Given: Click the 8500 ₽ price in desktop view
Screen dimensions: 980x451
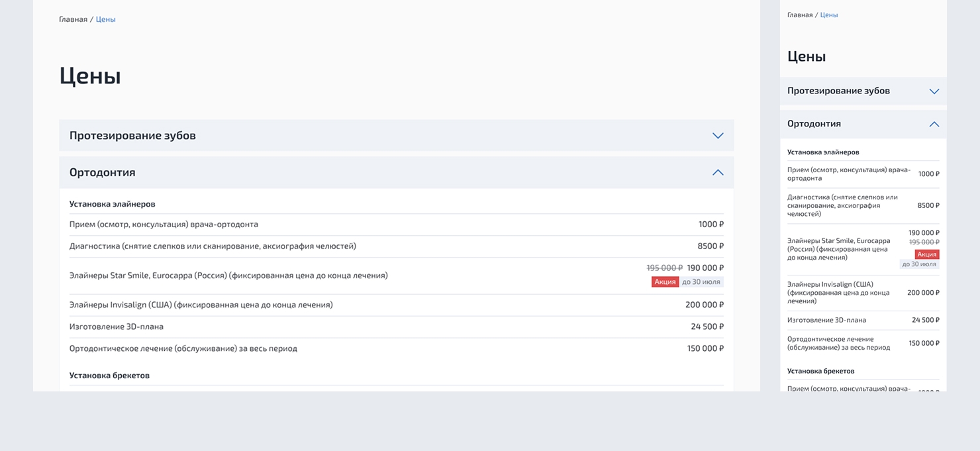Looking at the screenshot, I should 710,246.
